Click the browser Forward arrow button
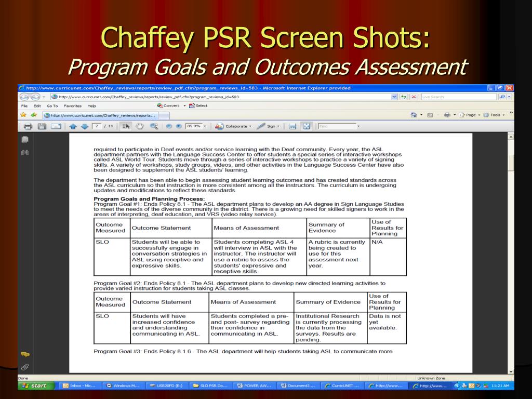Image resolution: width=532 pixels, height=399 pixels. coord(35,97)
